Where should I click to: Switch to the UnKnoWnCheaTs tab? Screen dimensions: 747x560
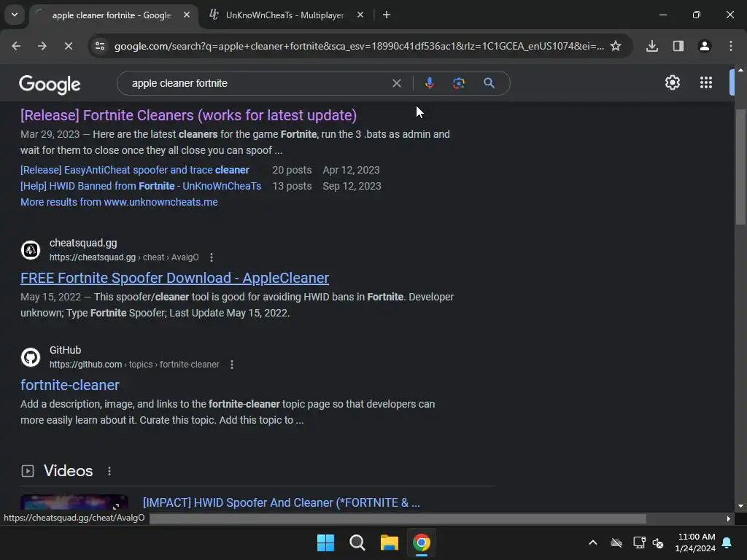click(287, 15)
